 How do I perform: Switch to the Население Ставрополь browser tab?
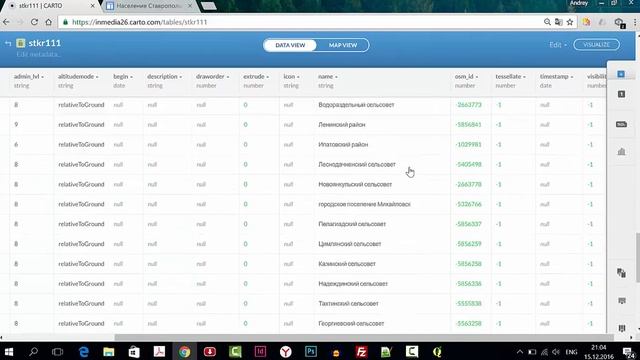click(149, 6)
